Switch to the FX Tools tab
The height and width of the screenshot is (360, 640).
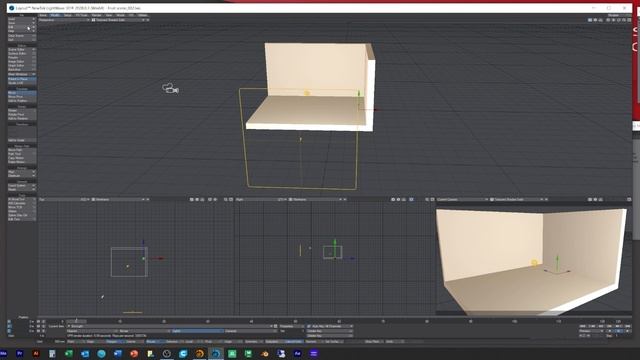[81, 15]
